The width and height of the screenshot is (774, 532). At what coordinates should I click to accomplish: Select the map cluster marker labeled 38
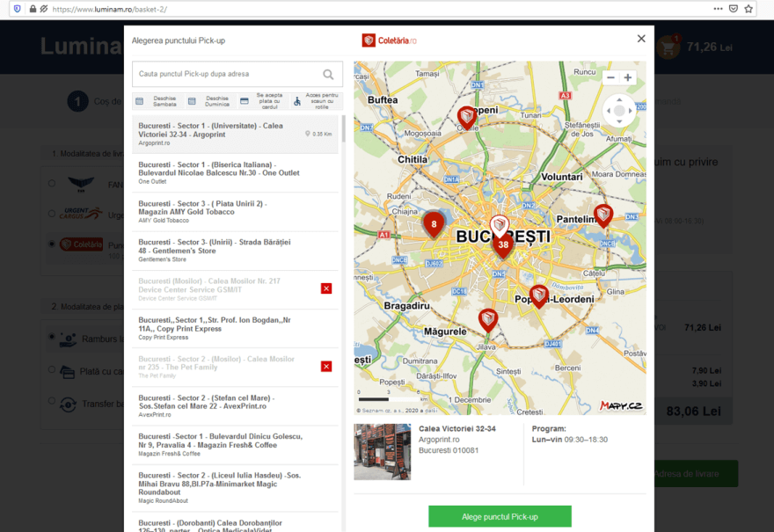503,245
